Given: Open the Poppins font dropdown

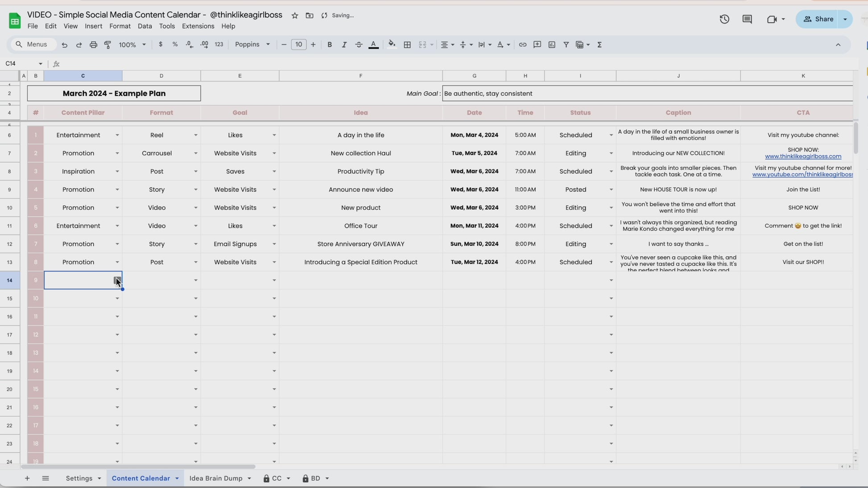Looking at the screenshot, I should 252,45.
